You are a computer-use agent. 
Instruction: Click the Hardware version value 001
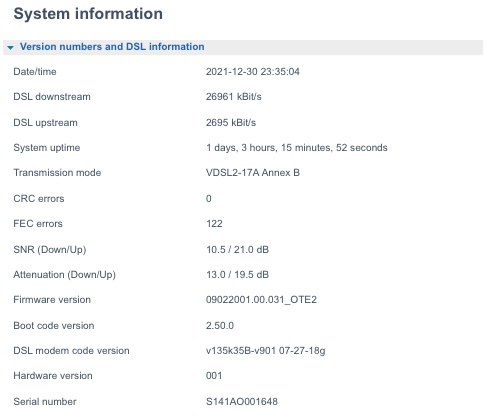tap(214, 376)
